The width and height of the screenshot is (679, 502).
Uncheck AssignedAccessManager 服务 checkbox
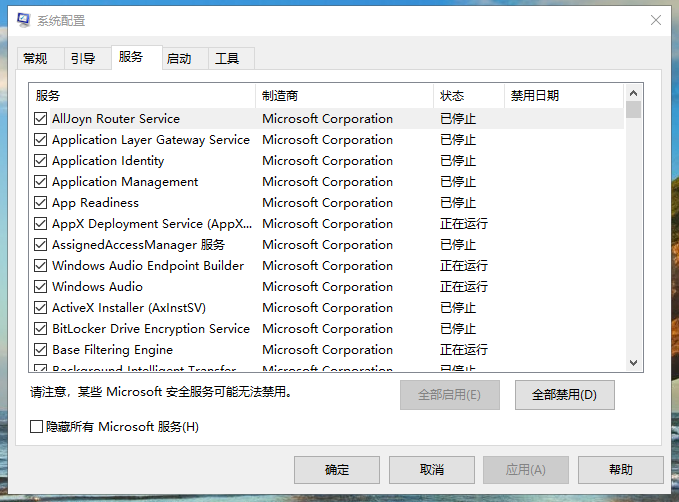[x=41, y=245]
